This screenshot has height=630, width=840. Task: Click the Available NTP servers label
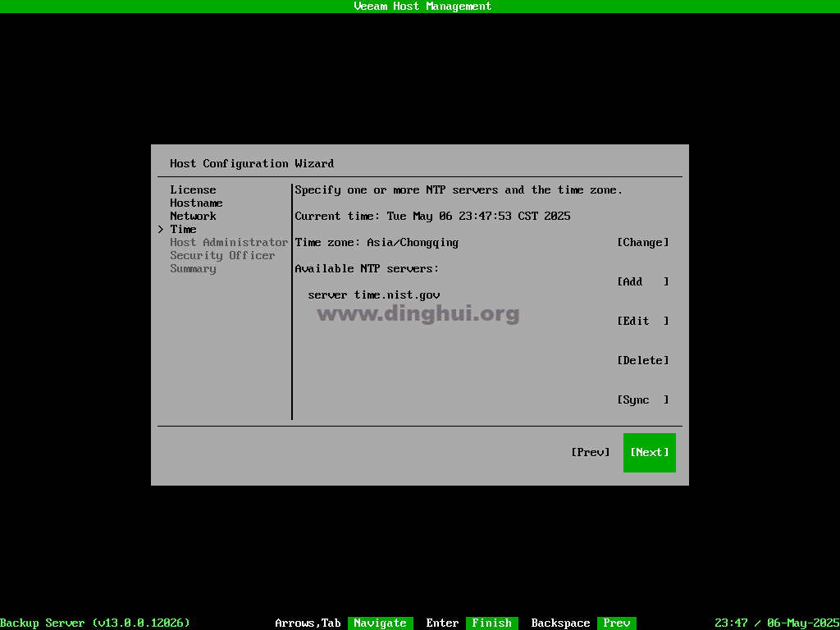click(367, 268)
